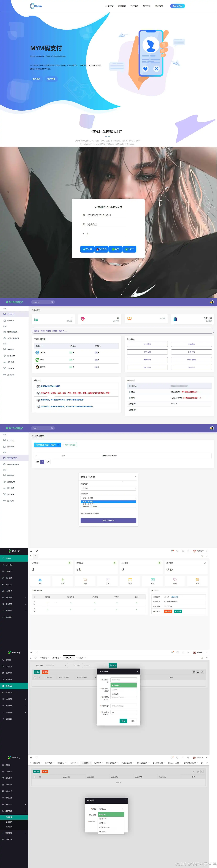217x868 pixels.
Task: Collapse the expanded 更多配置 sidebar group
Action: (x=14, y=811)
